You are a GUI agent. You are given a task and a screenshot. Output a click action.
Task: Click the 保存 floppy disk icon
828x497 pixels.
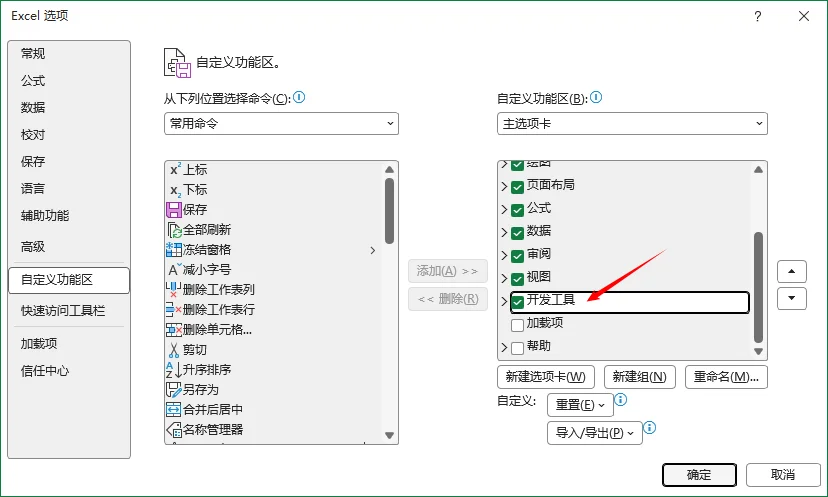(174, 210)
